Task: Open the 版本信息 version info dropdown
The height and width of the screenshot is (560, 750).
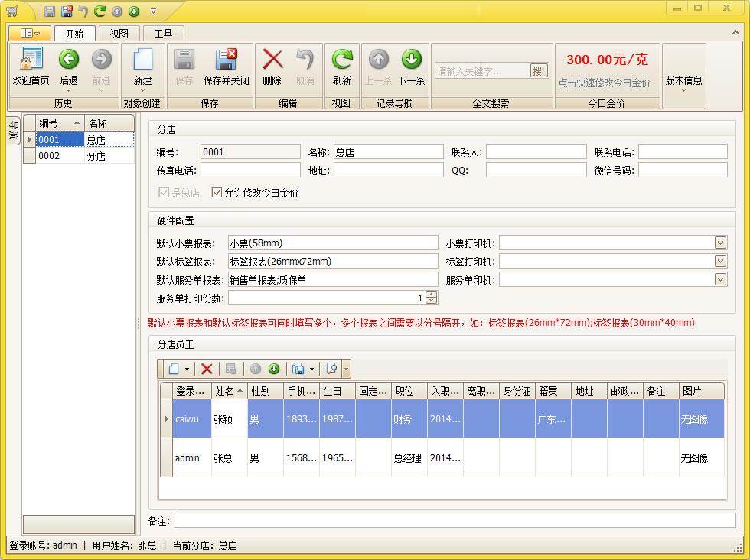Action: (683, 80)
